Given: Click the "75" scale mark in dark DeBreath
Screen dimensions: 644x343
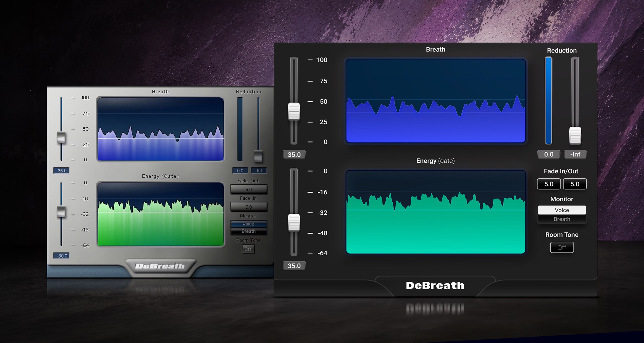Looking at the screenshot, I should (324, 81).
